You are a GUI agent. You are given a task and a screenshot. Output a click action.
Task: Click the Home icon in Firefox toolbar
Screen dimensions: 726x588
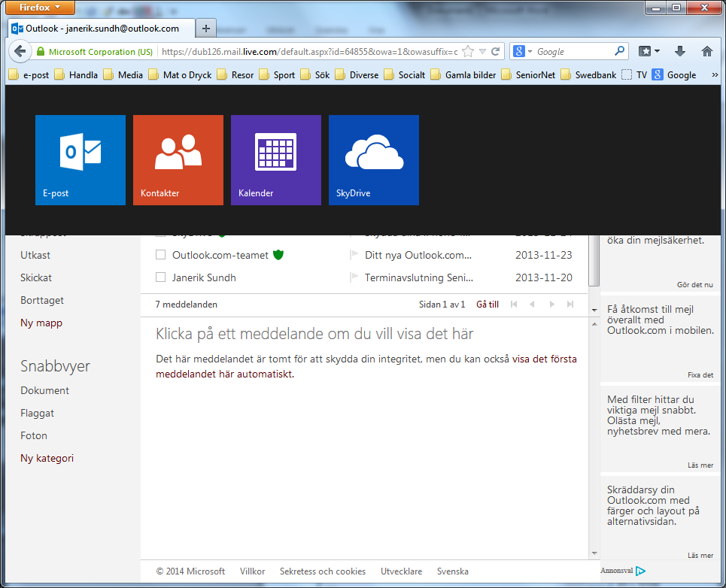pos(706,51)
